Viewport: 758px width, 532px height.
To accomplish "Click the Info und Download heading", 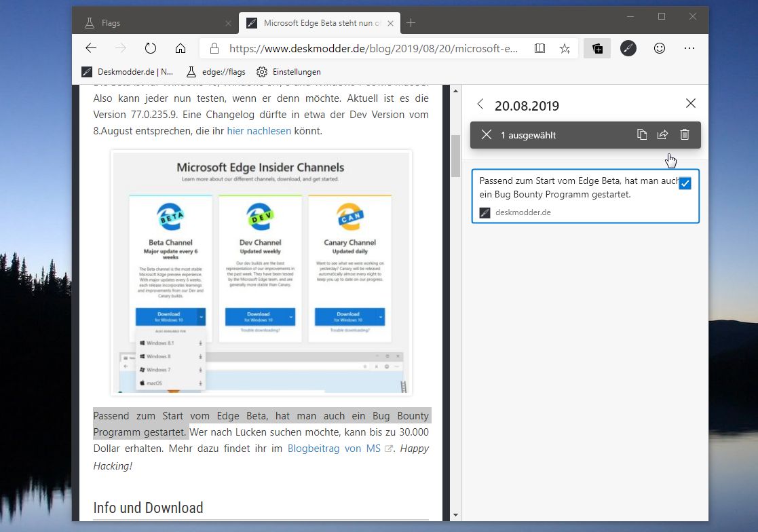I will pyautogui.click(x=148, y=508).
